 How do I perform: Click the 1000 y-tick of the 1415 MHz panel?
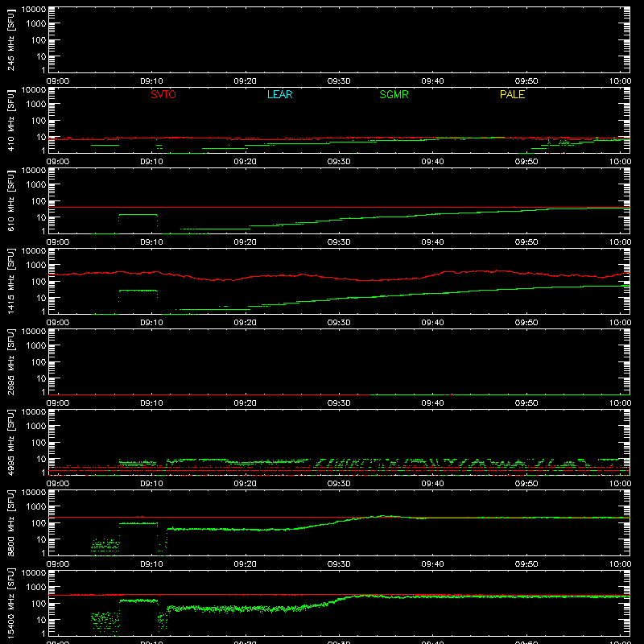click(x=36, y=266)
